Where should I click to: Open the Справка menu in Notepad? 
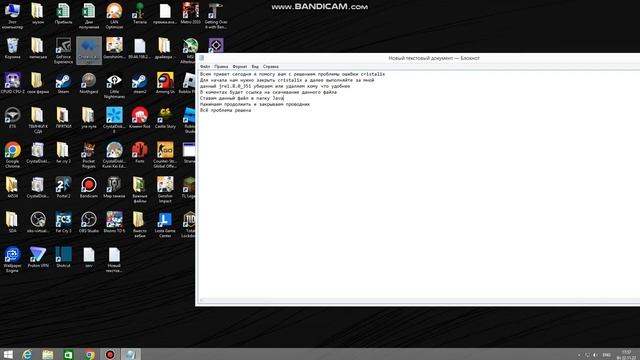point(271,67)
